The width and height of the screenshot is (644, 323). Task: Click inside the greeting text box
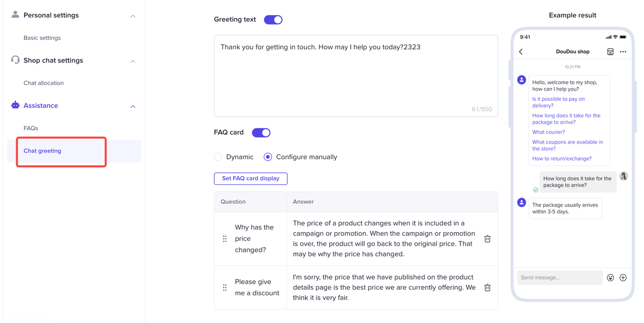(356, 76)
